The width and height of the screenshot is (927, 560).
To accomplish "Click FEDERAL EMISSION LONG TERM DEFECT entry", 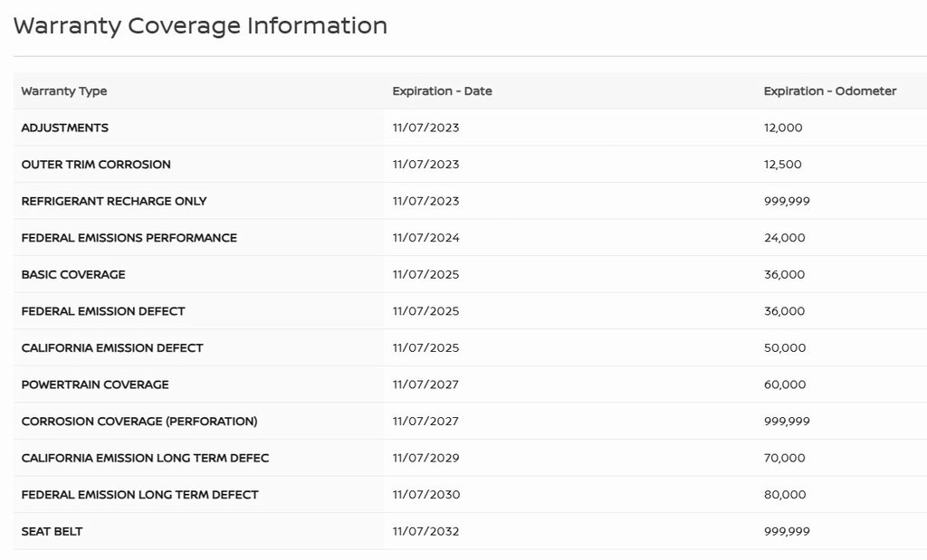I will (139, 495).
